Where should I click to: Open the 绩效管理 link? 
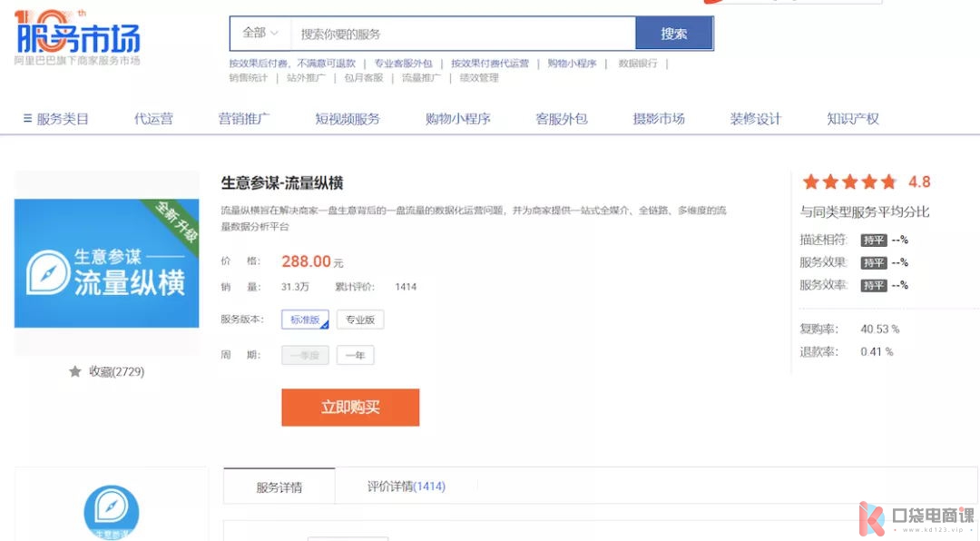coord(479,77)
